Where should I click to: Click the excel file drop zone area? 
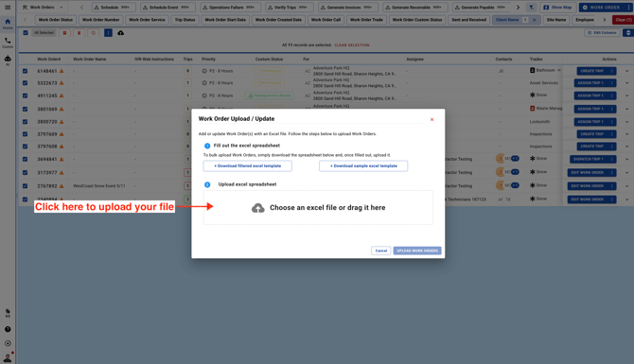tap(318, 208)
